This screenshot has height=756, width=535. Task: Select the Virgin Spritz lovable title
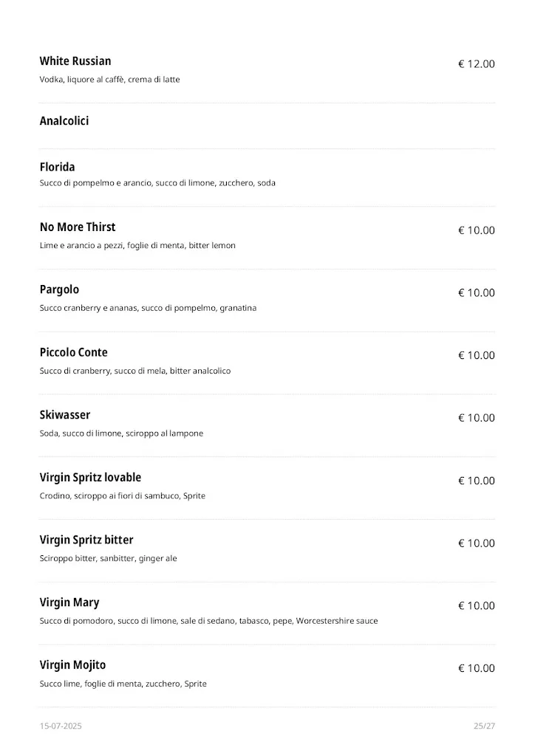(90, 478)
